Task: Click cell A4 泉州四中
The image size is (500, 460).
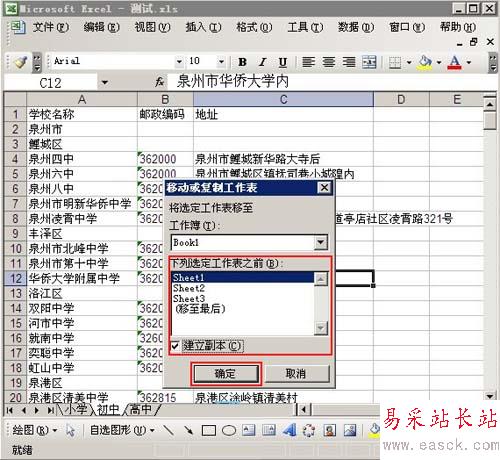Action: click(x=82, y=159)
